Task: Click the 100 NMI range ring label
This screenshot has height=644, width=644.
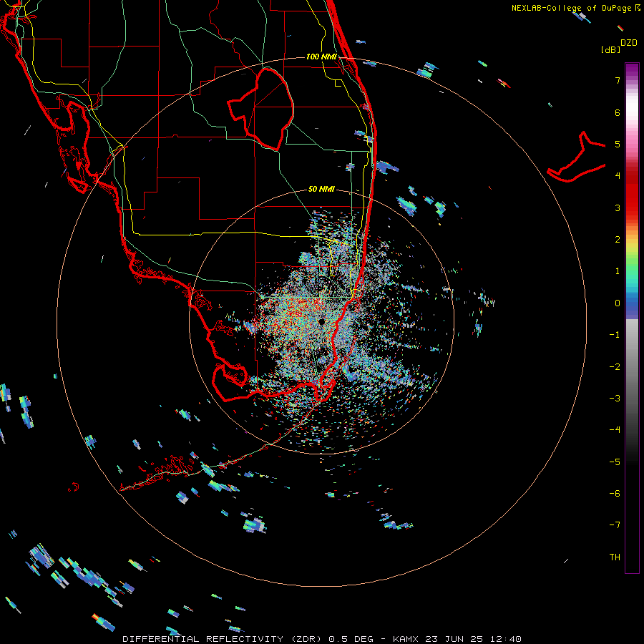Action: (x=321, y=57)
